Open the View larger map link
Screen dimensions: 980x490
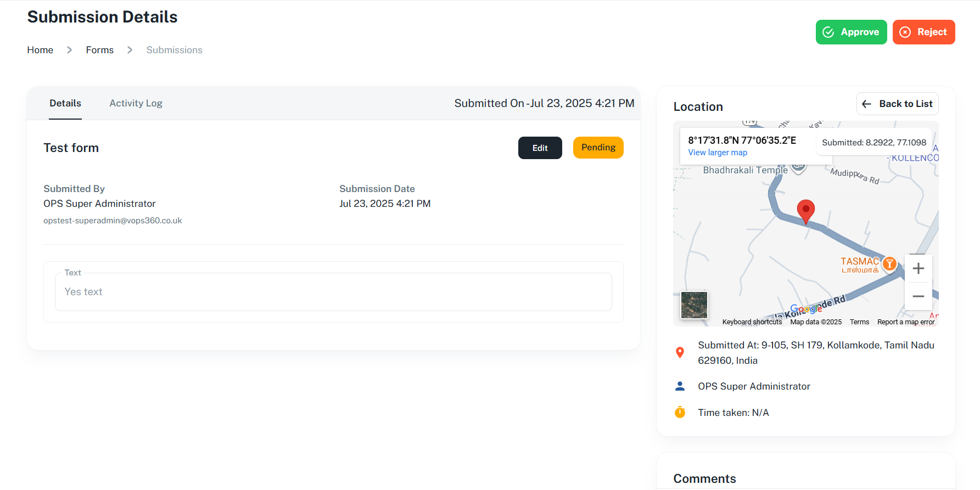click(x=718, y=153)
